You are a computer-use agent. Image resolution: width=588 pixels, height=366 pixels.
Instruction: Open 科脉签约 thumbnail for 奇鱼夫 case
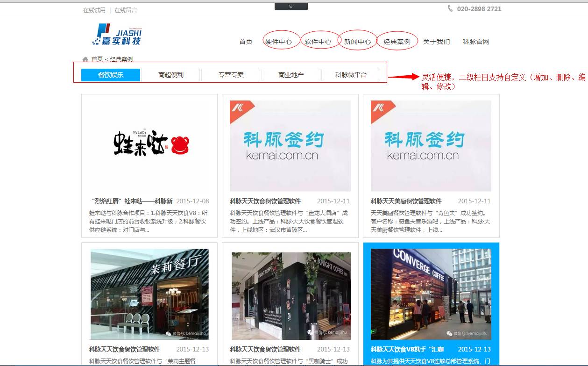pyautogui.click(x=431, y=146)
